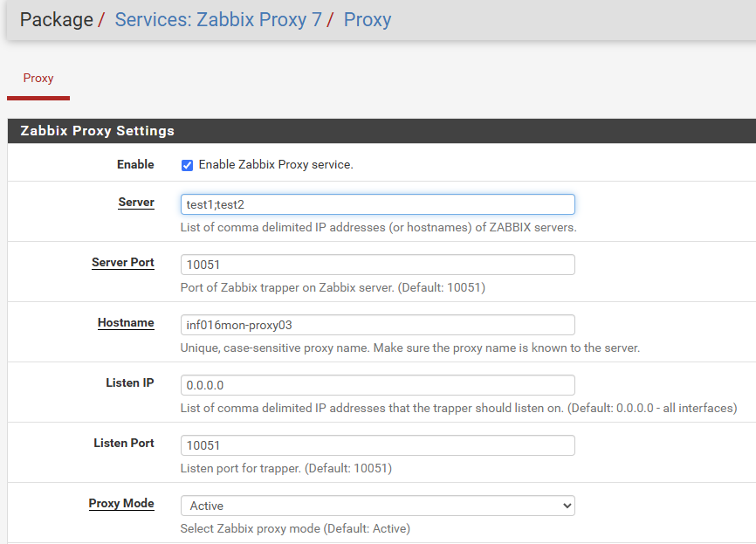
Task: Click the underlined Server Port label
Action: tap(123, 262)
